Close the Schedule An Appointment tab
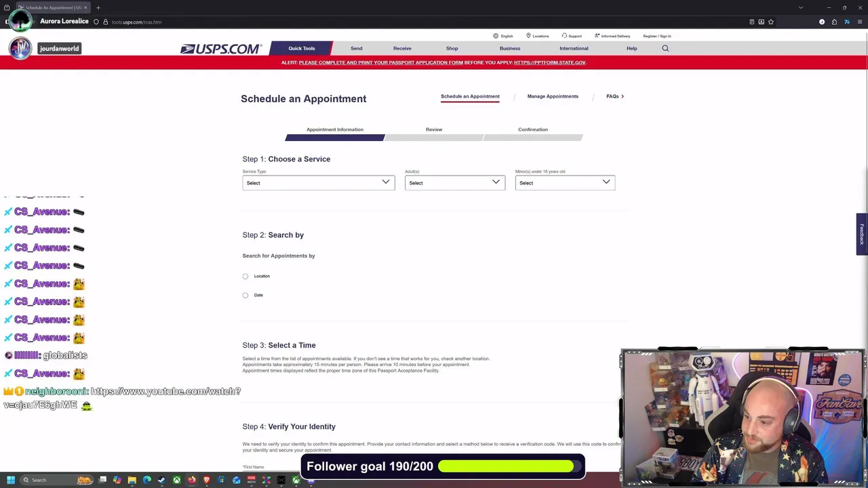The height and width of the screenshot is (488, 868). [85, 7]
